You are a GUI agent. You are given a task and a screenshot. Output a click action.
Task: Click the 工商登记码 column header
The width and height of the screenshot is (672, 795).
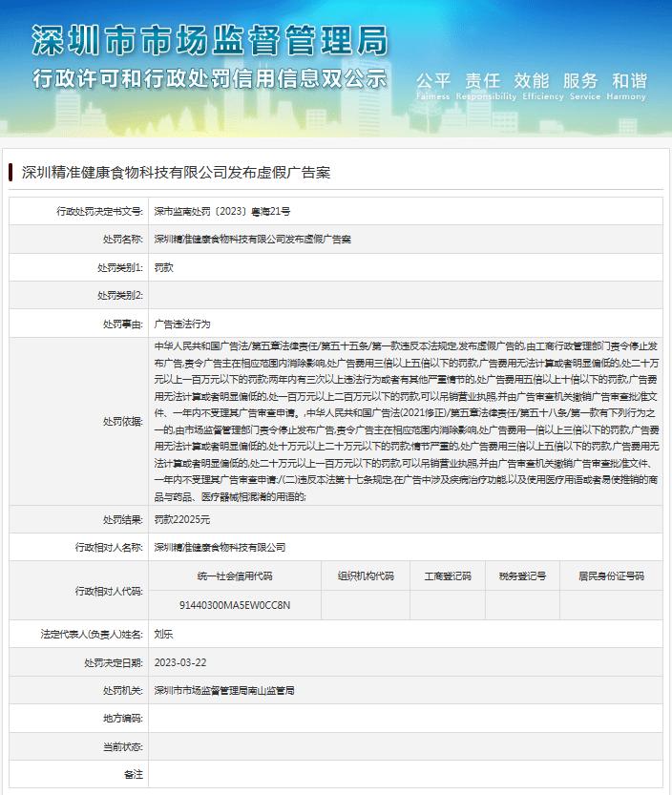pos(448,576)
